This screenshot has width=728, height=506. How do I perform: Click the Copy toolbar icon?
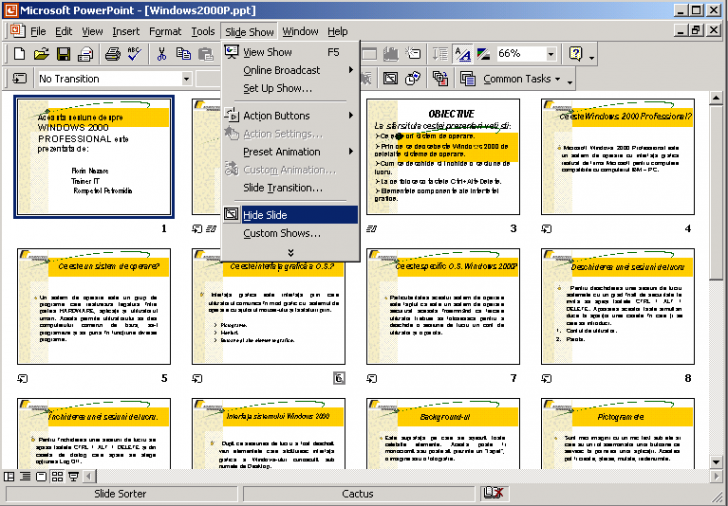(x=183, y=54)
